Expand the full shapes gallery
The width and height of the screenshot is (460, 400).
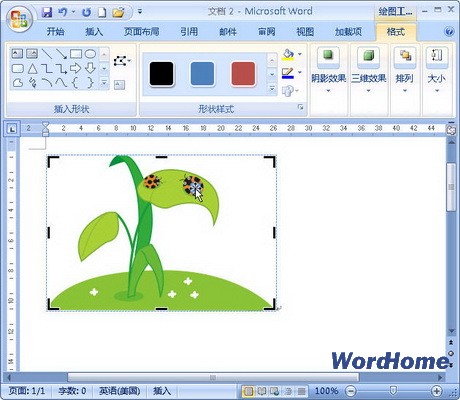(x=104, y=82)
